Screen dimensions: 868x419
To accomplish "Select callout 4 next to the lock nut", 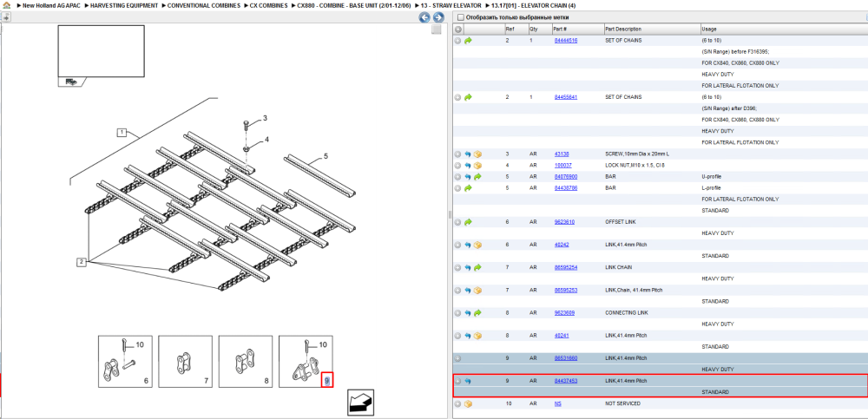I will click(x=266, y=140).
